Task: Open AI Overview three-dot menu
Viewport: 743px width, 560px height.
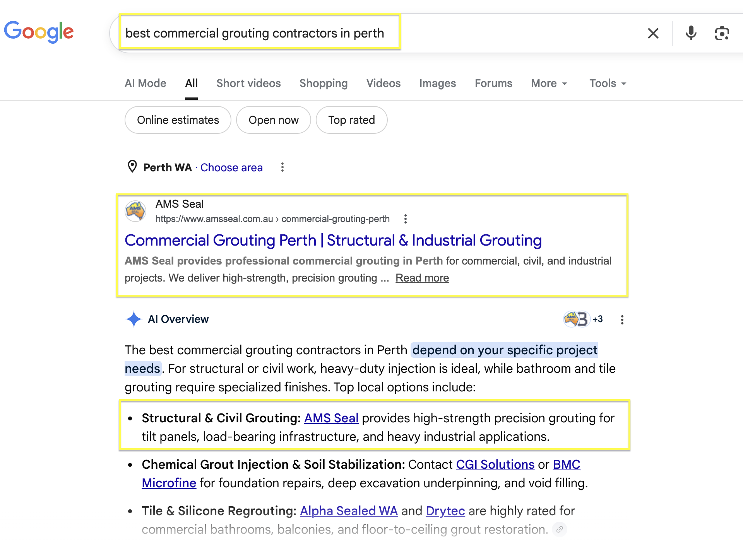Action: tap(622, 319)
